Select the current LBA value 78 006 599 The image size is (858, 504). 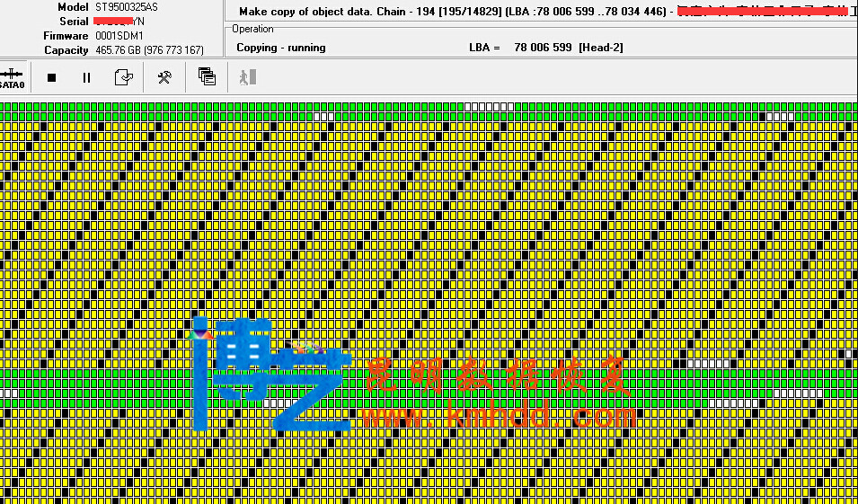coord(543,48)
